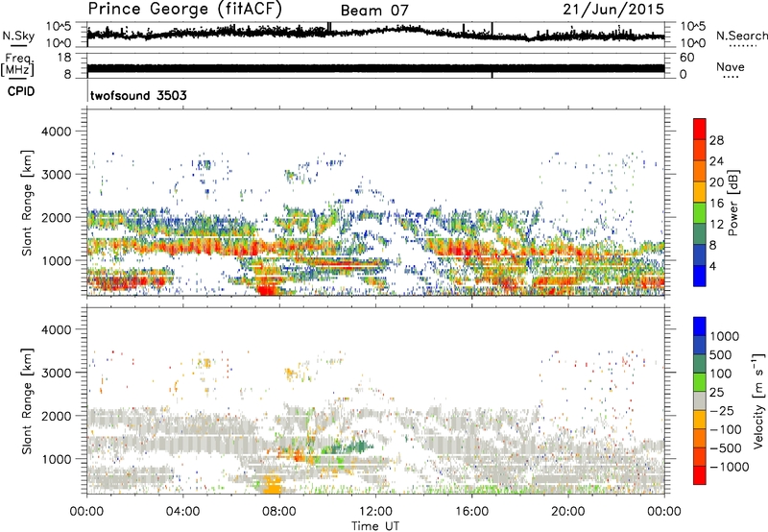This screenshot has height=532, width=768.
Task: Click the blue 1000 velocity colorbar segment
Action: tap(700, 326)
